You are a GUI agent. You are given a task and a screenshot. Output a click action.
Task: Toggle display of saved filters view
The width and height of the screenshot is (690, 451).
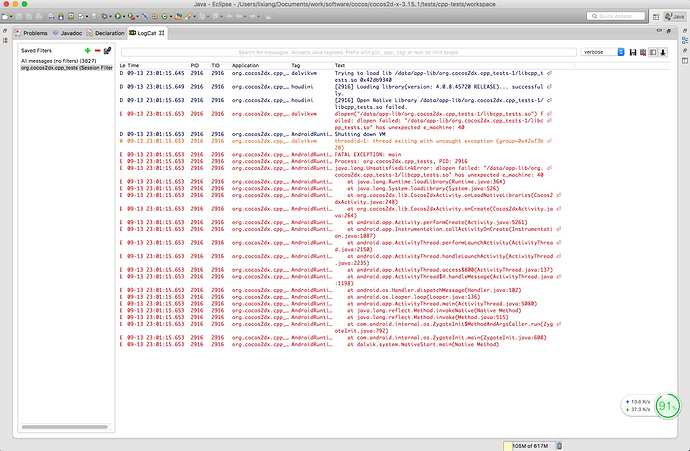point(653,52)
